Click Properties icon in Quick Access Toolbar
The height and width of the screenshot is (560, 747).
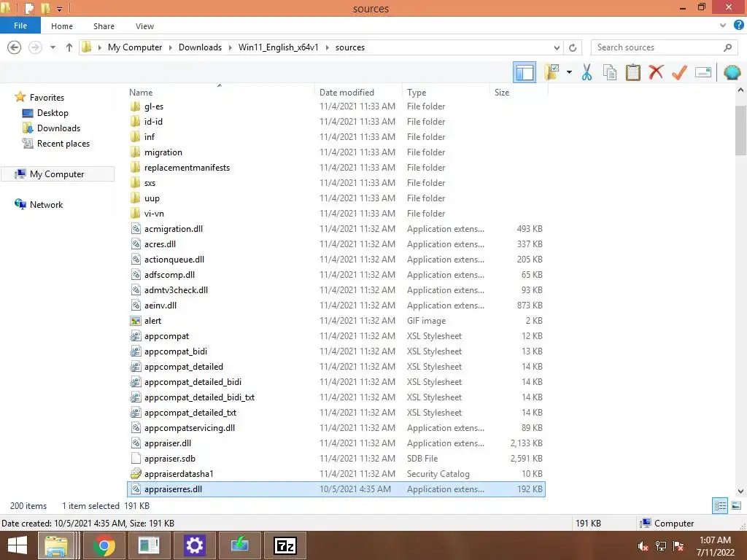point(29,9)
